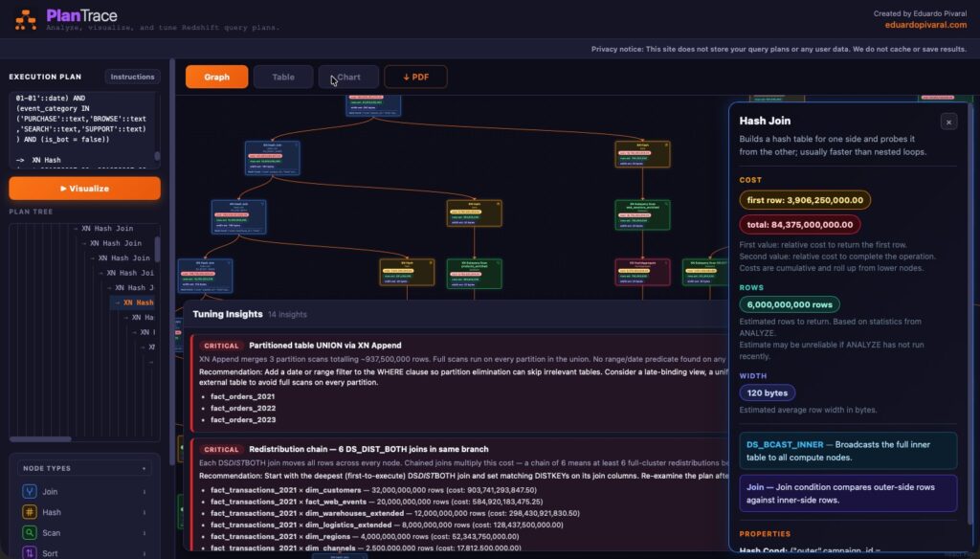Image resolution: width=980 pixels, height=559 pixels.
Task: Click inside the execution plan text area
Action: pyautogui.click(x=81, y=130)
